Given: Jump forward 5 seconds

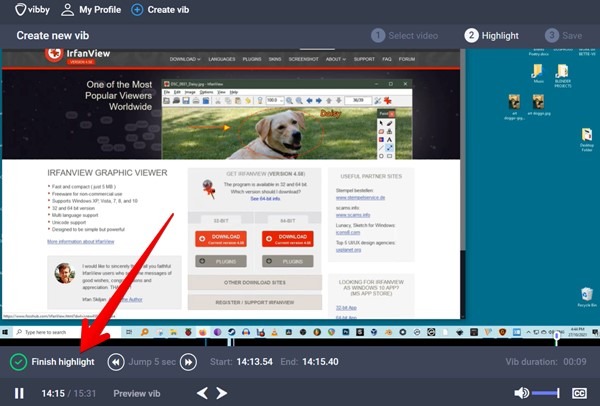Looking at the screenshot, I should tap(189, 362).
